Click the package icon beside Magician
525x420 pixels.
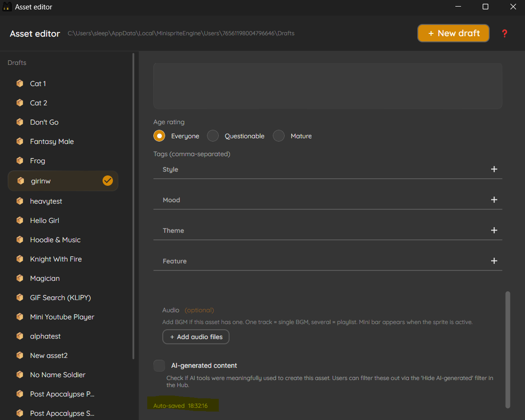[20, 278]
